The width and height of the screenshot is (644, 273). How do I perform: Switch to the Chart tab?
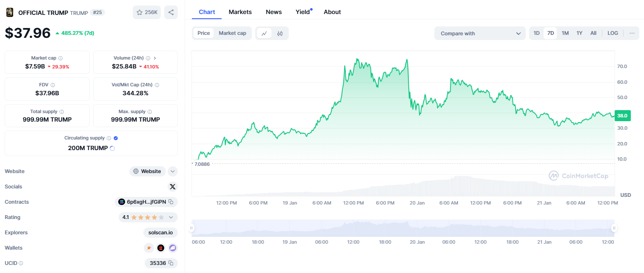(x=207, y=12)
